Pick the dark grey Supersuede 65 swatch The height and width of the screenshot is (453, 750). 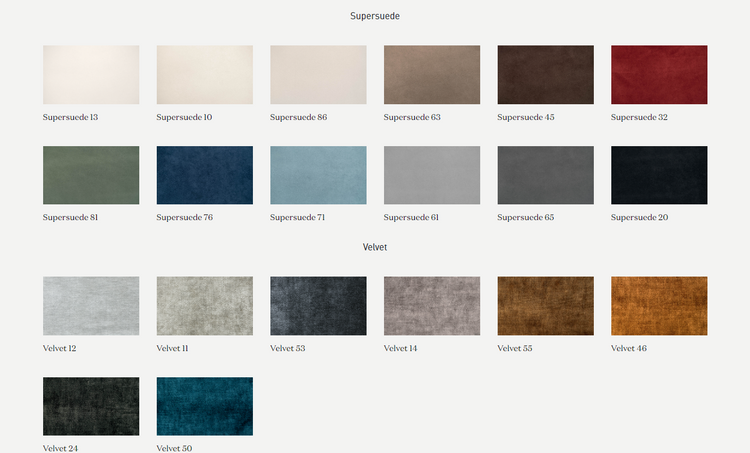[545, 175]
